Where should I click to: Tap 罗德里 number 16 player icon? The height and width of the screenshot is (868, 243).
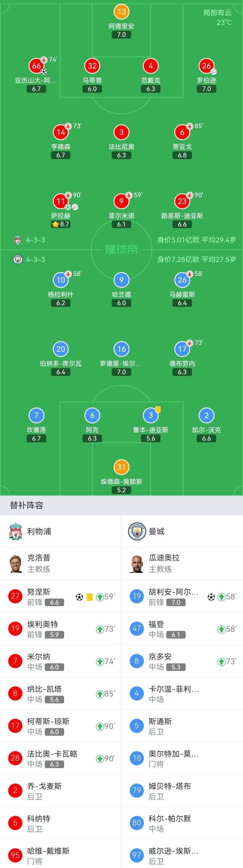(x=122, y=349)
